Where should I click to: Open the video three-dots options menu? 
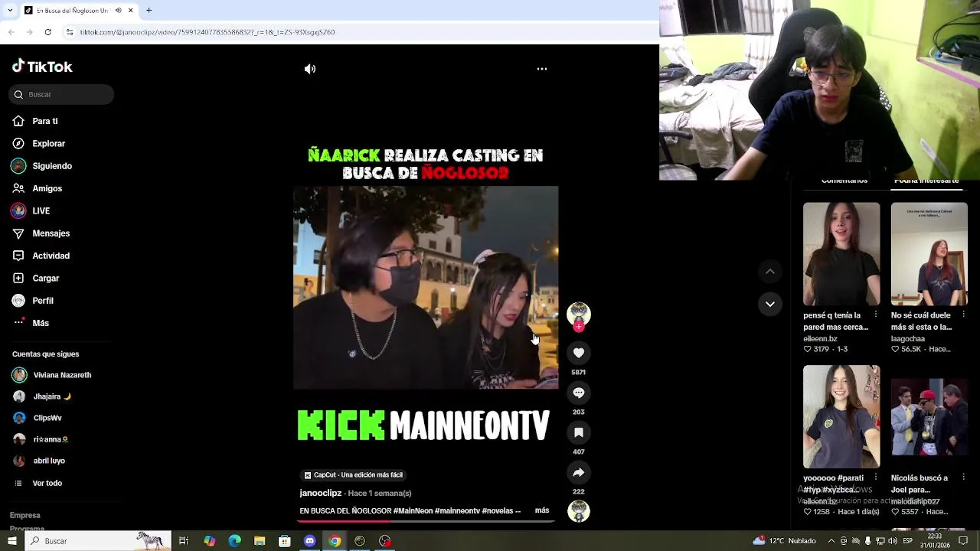pos(542,69)
